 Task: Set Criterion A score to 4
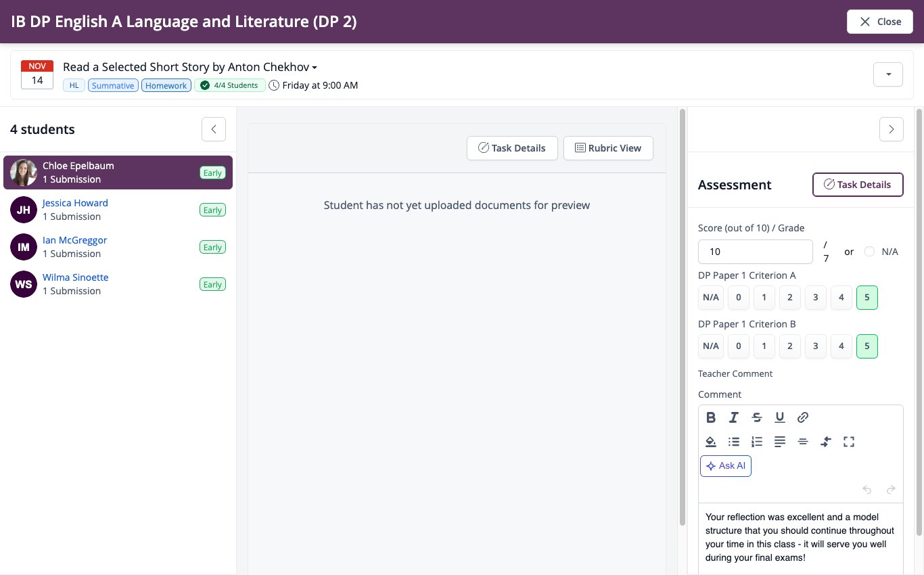841,298
